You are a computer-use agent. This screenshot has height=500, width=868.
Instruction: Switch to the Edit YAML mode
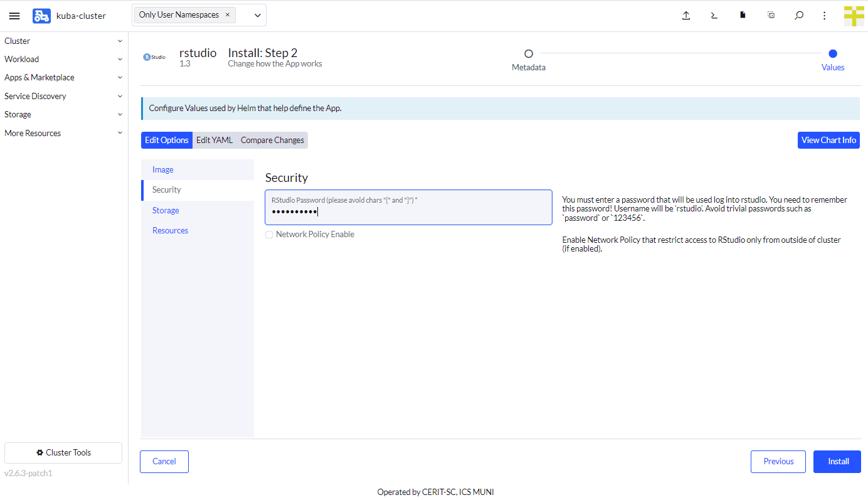214,140
